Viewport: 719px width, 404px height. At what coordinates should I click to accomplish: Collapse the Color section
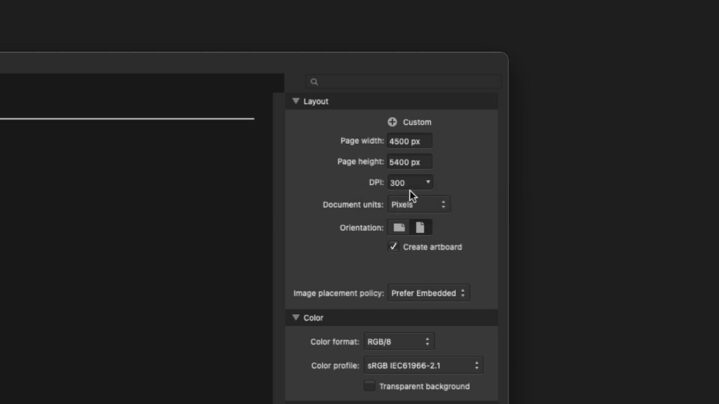click(x=296, y=317)
